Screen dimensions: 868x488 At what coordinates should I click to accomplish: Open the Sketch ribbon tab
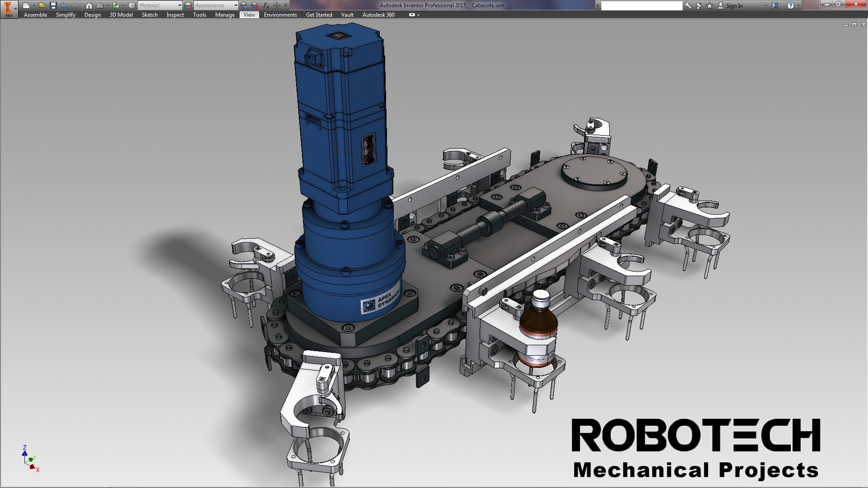coord(150,15)
